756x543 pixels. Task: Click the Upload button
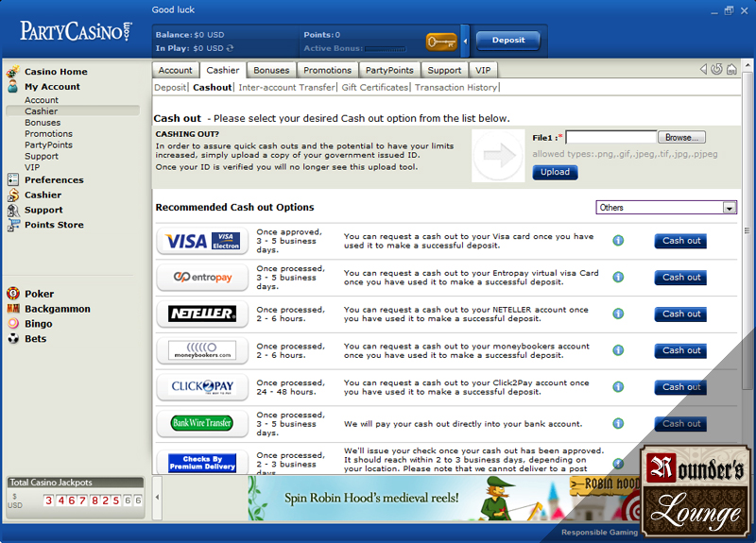555,172
